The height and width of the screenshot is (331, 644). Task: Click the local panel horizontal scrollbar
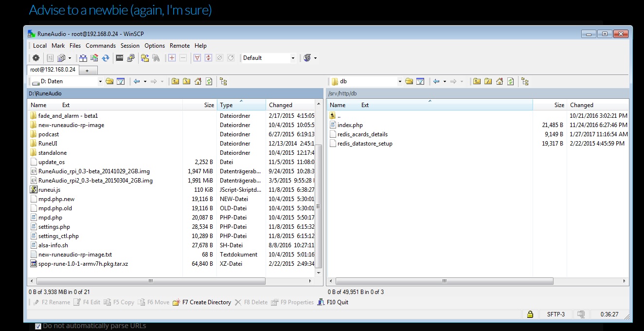[151, 281]
